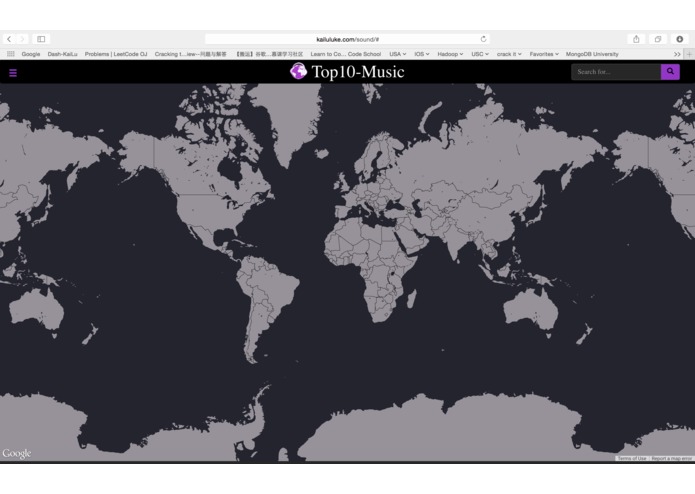
Task: Focus the Search for... input field
Action: pos(616,72)
